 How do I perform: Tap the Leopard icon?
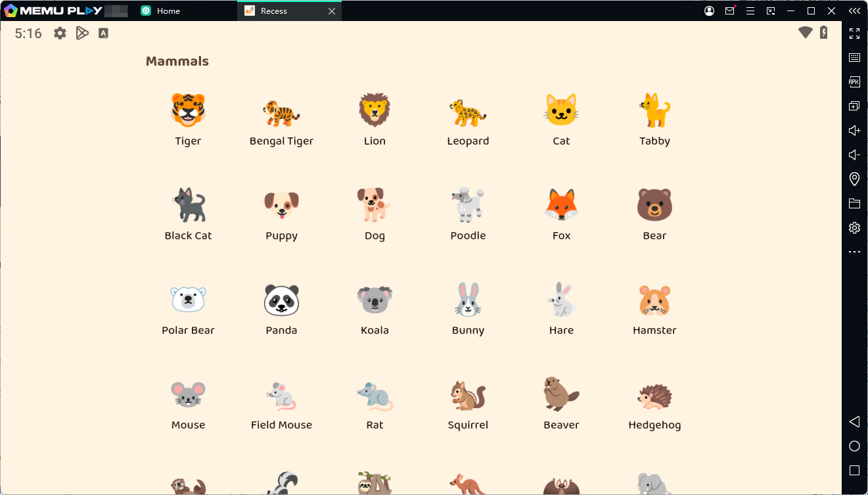pos(468,112)
